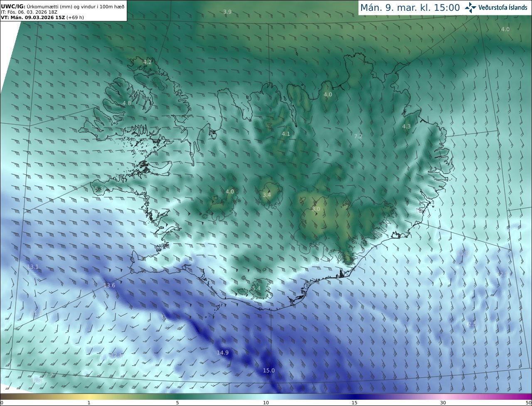
Task: Click the 'IT: Fös. 06. 03. 2026 18Z' line
Action: (x=29, y=12)
